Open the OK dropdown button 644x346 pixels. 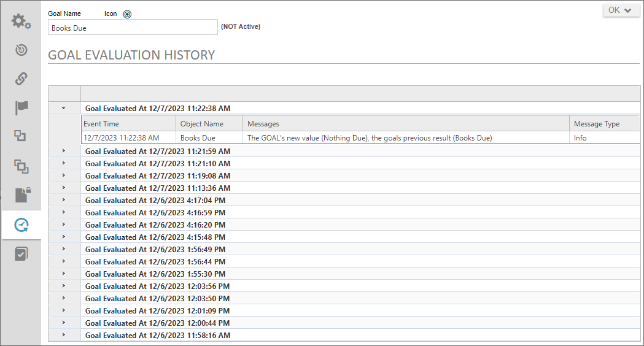click(x=621, y=10)
